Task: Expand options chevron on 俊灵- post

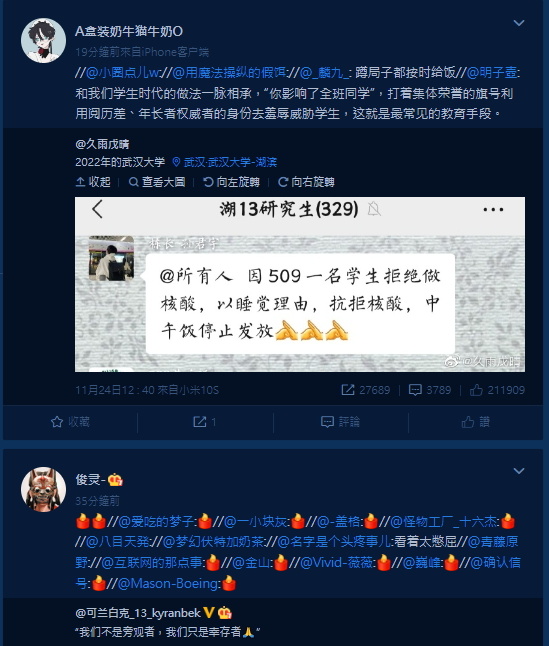Action: (x=519, y=471)
